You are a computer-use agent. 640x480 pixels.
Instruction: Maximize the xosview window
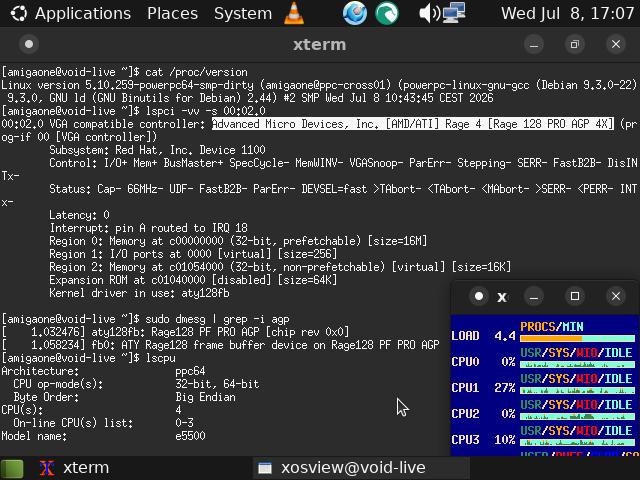(x=575, y=296)
